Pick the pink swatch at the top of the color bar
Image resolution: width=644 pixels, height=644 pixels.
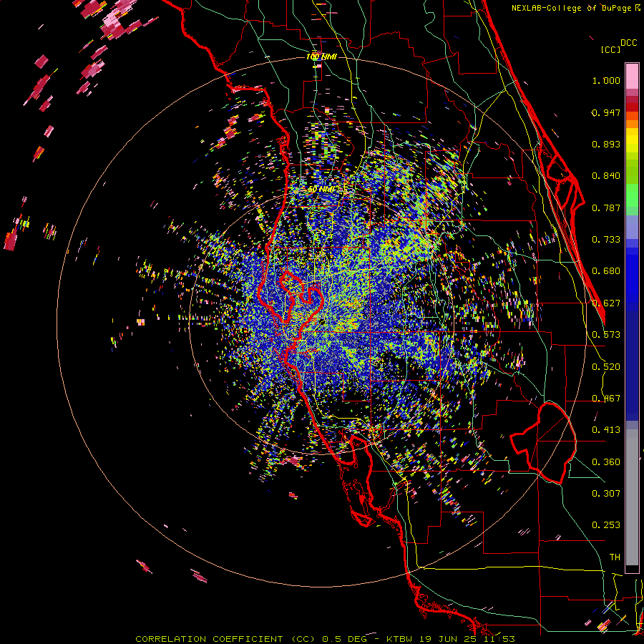tap(632, 76)
